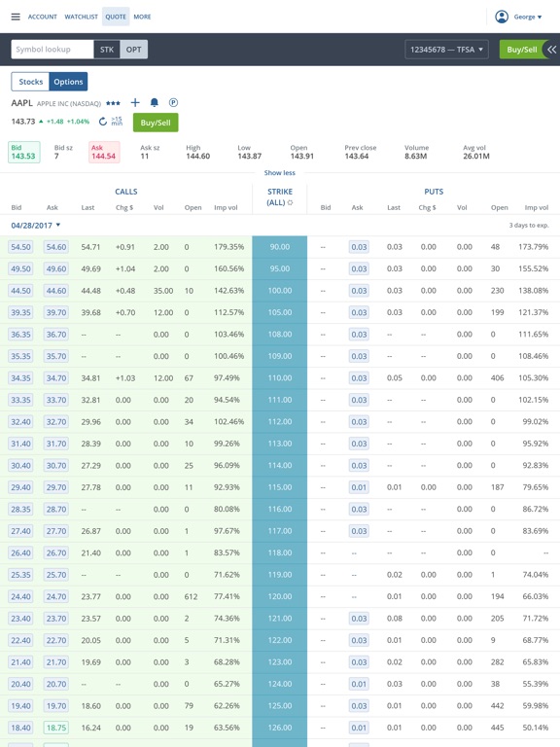
Task: Click call ask 18.75 at strike 126
Action: [x=56, y=728]
